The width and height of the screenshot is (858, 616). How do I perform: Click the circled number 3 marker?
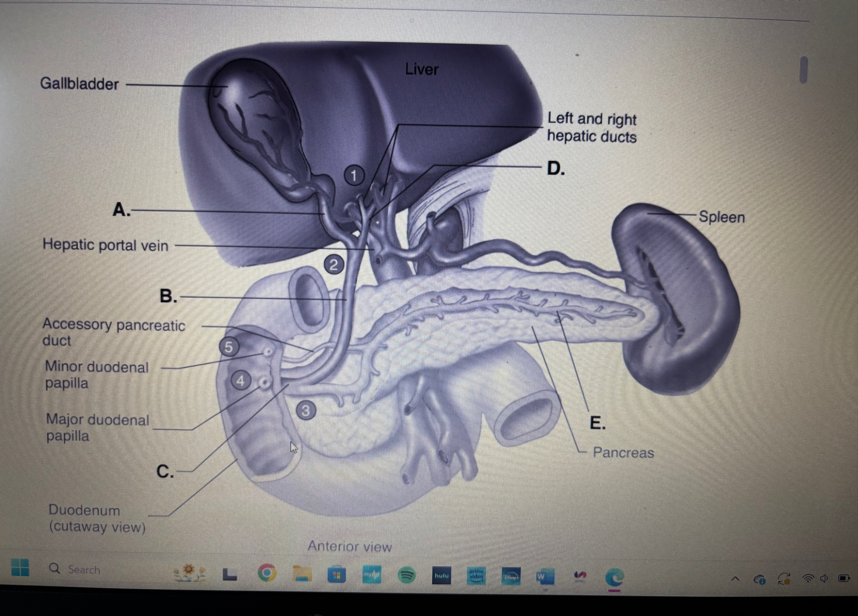point(306,411)
